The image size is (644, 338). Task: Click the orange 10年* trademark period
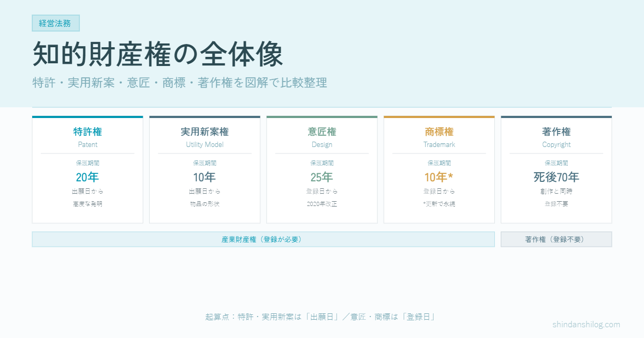tap(439, 177)
